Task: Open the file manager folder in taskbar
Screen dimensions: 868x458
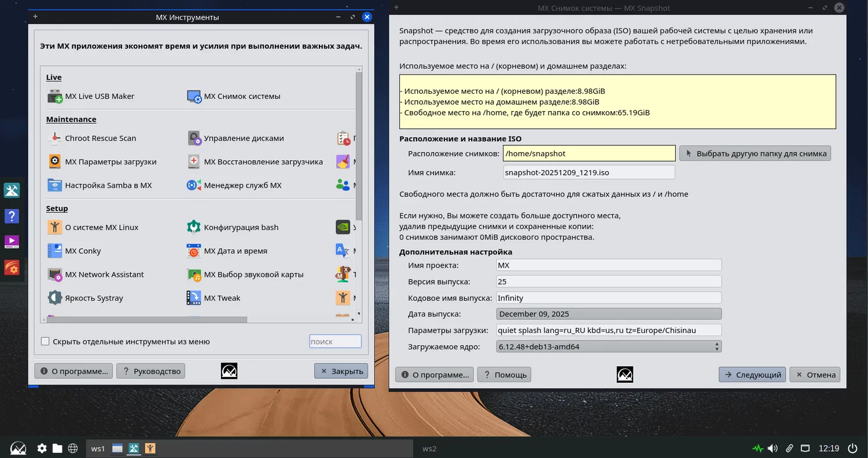Action: [x=57, y=448]
